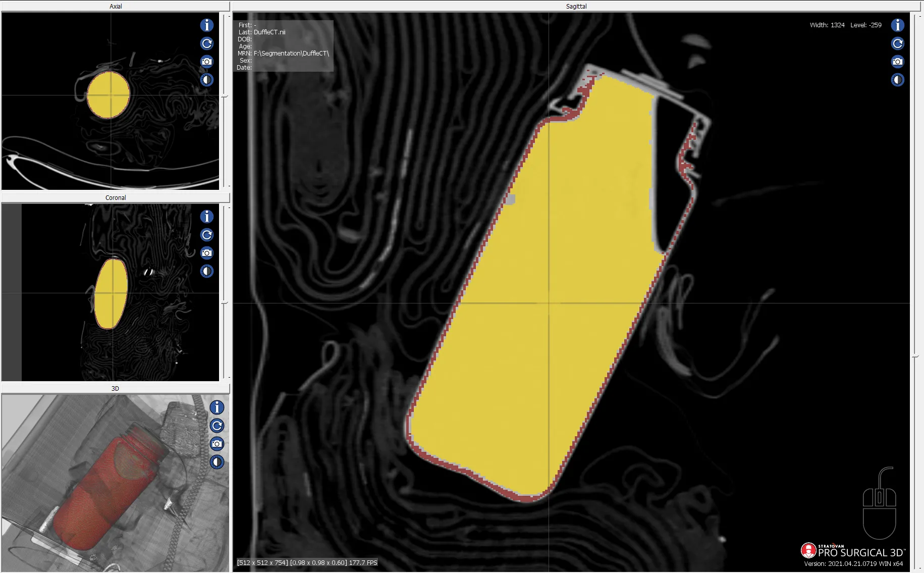This screenshot has height=573, width=924.
Task: Click the Axial slice slider handle
Action: (225, 96)
